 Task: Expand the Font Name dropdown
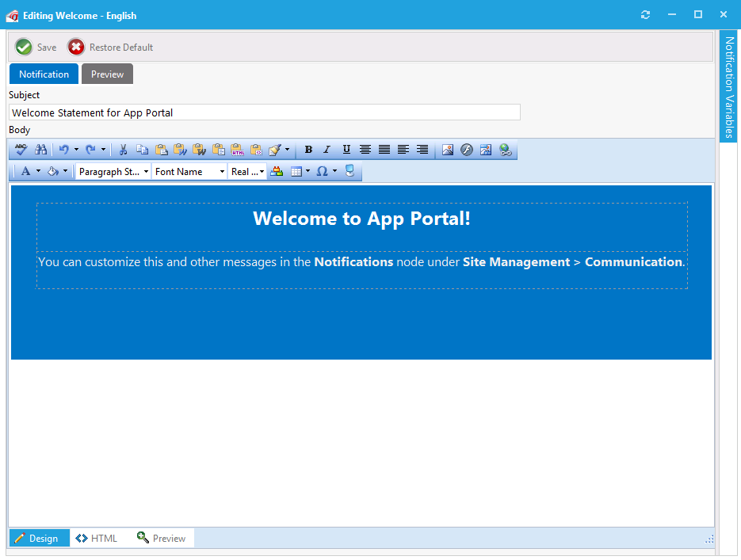coord(189,172)
